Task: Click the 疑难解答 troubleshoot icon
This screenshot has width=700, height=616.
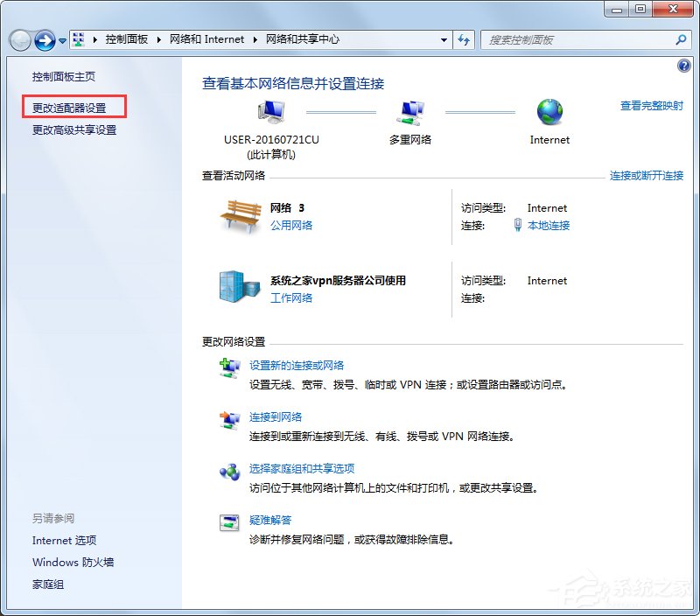Action: click(x=229, y=522)
